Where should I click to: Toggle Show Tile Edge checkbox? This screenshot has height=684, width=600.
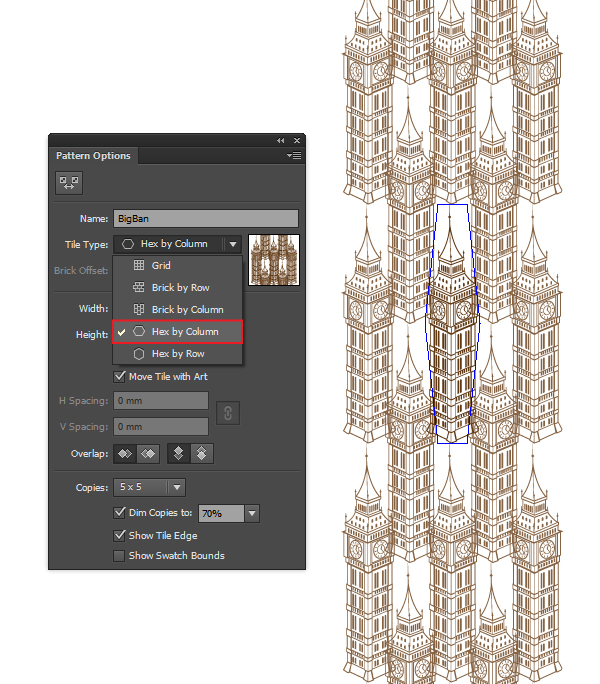tap(119, 535)
